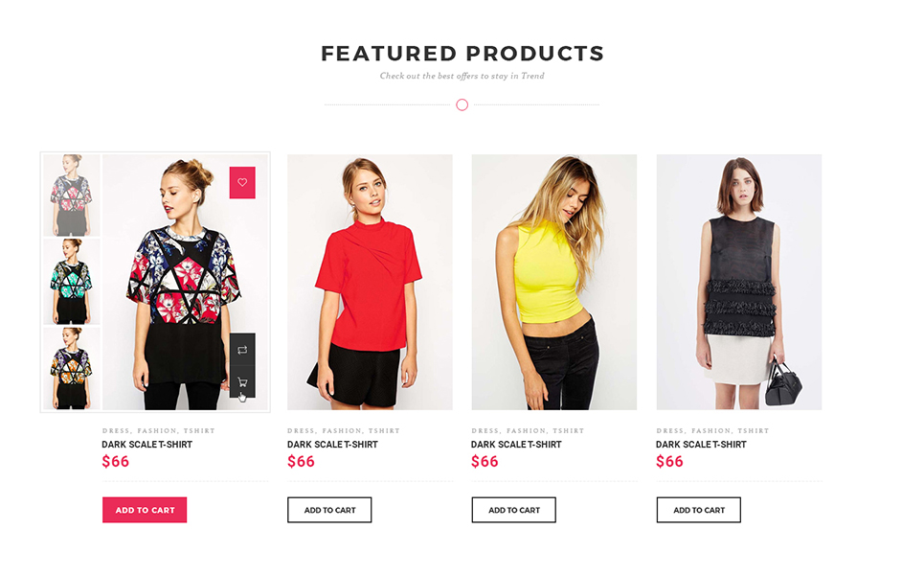Open the red t-shirt product image
Screen dimensions: 924x575
pyautogui.click(x=370, y=282)
